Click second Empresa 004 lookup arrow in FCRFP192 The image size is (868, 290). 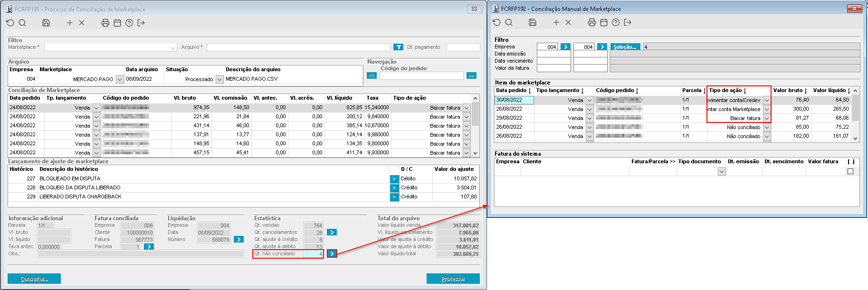602,47
